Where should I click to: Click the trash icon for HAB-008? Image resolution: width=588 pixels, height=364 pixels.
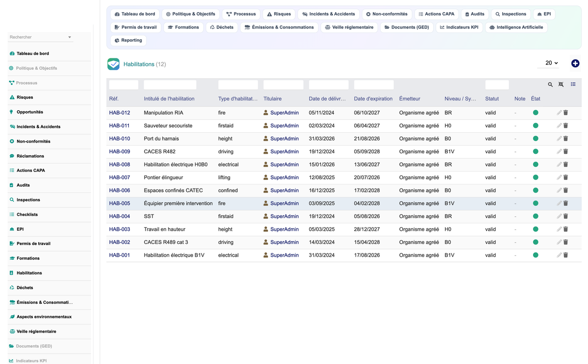point(565,165)
